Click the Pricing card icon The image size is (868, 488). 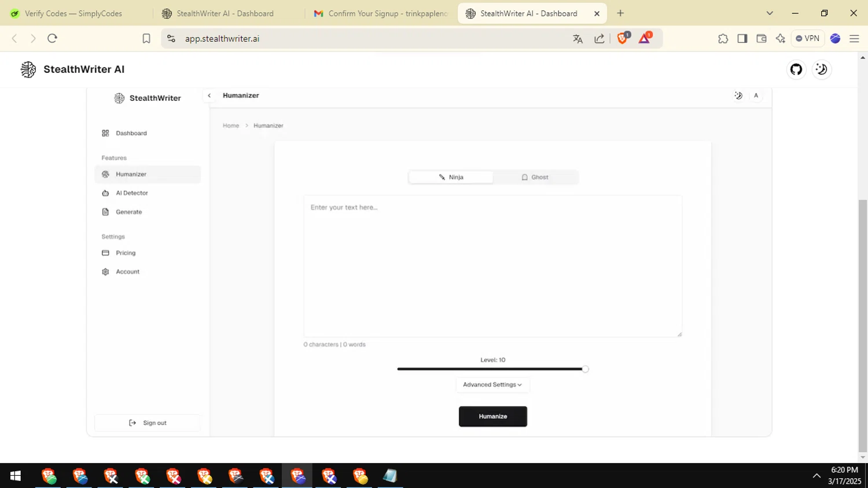click(x=105, y=253)
